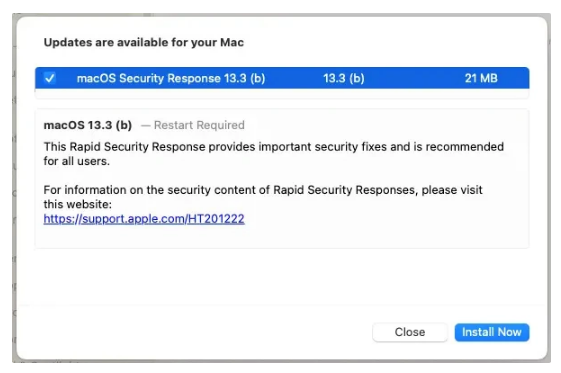Uncheck the macOS Security Response checkbox
The image size is (561, 373).
click(x=50, y=78)
